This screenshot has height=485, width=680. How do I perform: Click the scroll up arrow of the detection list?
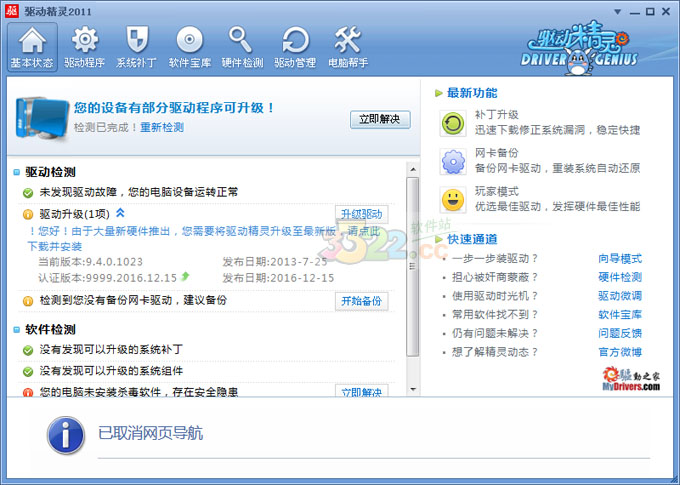[413, 169]
